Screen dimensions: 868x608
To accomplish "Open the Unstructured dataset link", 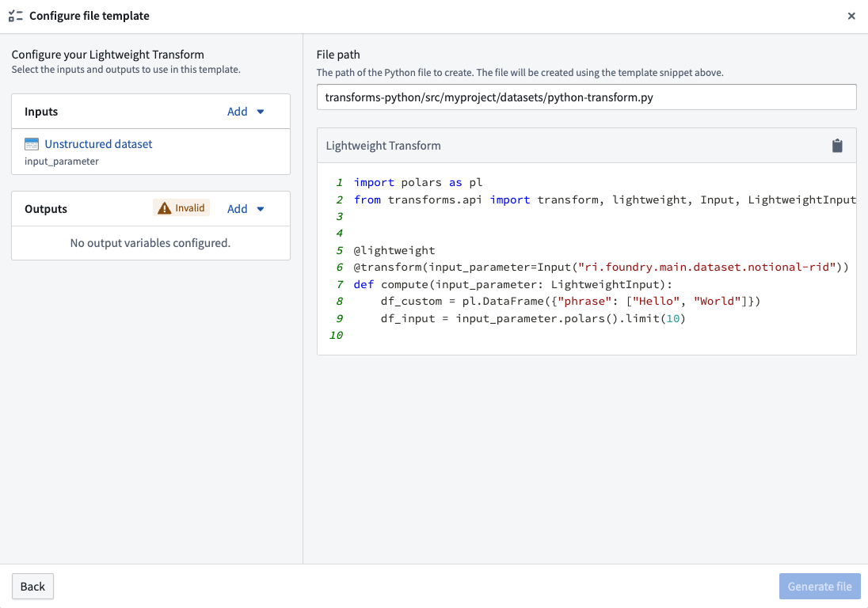I will [98, 144].
